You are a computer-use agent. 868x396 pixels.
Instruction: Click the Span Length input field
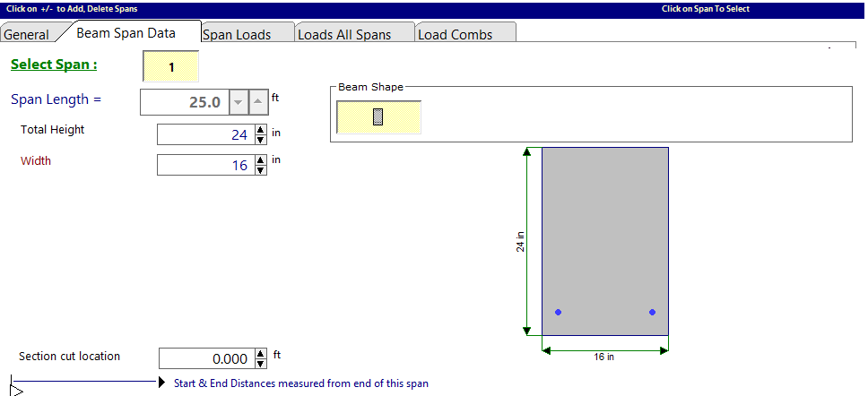(x=183, y=102)
